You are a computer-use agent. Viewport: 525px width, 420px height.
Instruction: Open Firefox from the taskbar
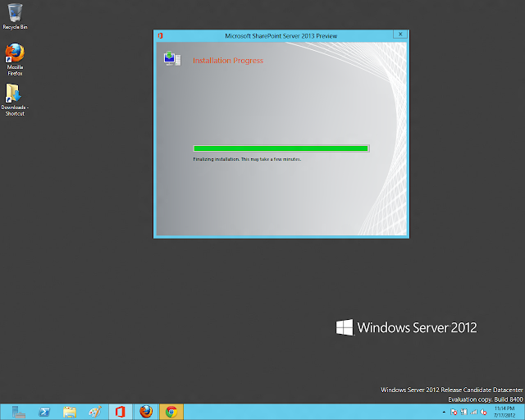(x=146, y=412)
